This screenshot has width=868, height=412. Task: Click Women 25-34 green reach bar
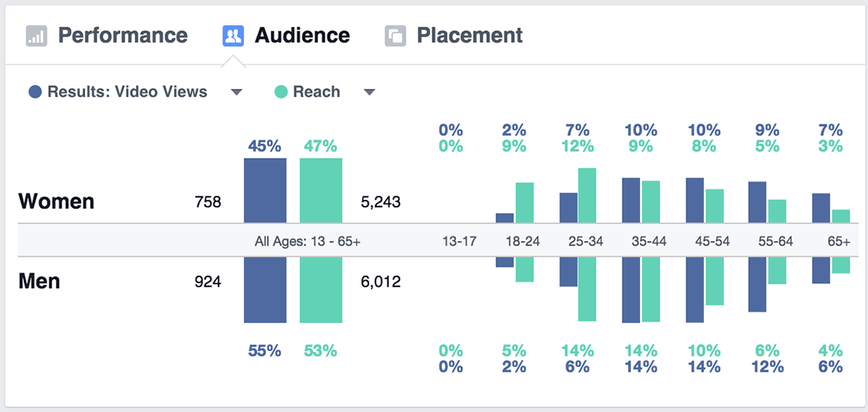(587, 196)
